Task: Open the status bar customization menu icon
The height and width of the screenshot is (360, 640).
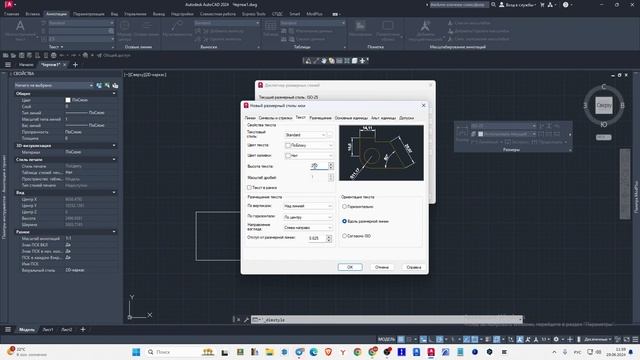Action: (635, 339)
